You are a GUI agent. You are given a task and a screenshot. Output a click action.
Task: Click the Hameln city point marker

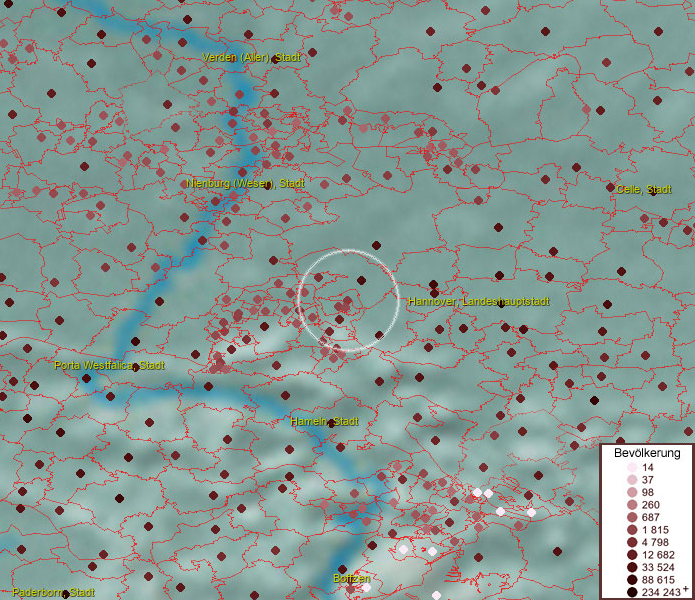[x=331, y=424]
